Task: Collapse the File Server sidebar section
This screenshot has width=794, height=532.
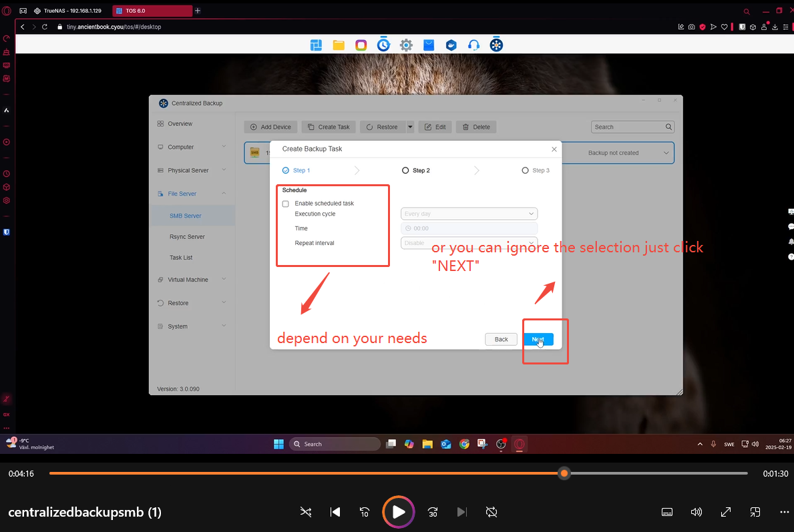Action: coord(224,194)
